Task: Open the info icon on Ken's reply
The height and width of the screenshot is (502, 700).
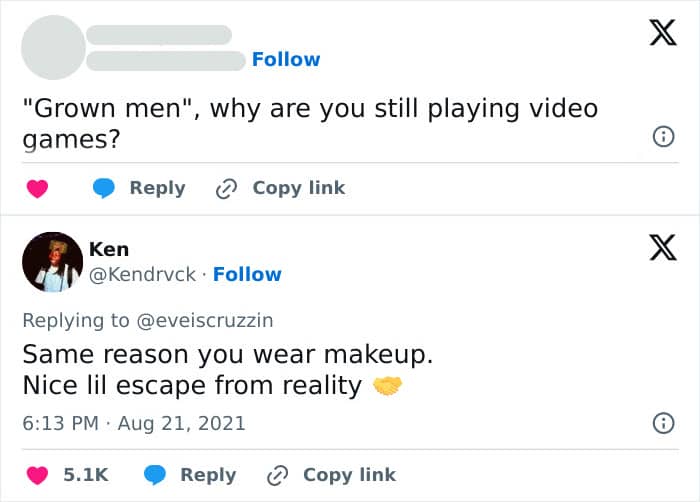Action: point(662,424)
